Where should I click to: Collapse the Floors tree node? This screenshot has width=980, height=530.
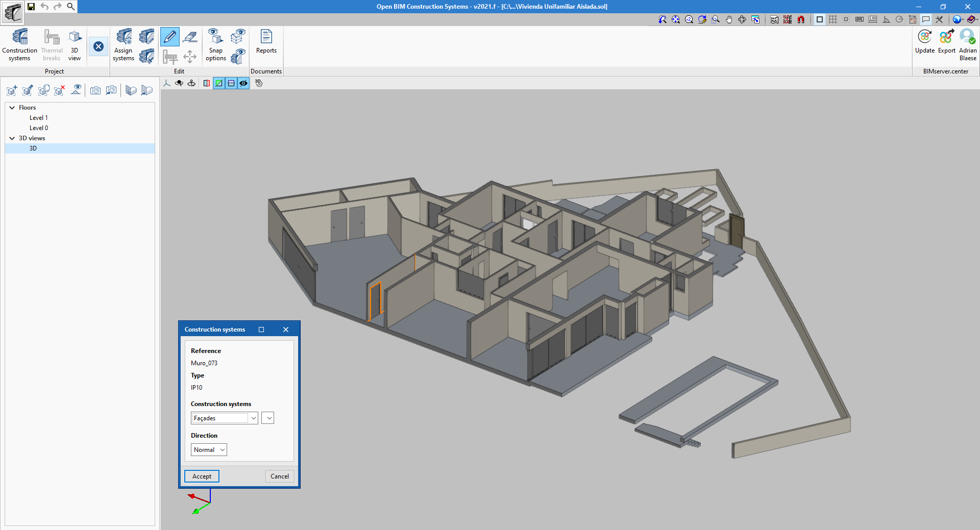pyautogui.click(x=12, y=108)
